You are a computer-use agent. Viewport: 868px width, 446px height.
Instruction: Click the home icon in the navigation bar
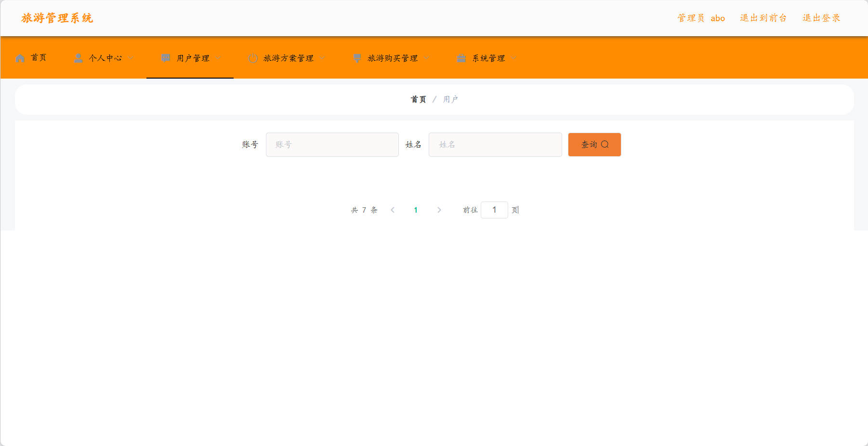(x=20, y=58)
